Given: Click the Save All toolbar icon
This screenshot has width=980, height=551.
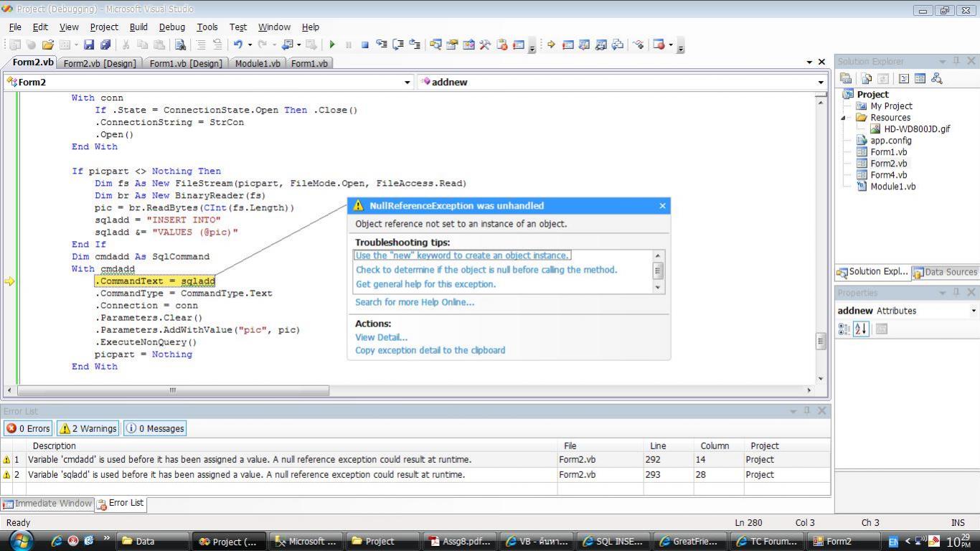Looking at the screenshot, I should (105, 44).
